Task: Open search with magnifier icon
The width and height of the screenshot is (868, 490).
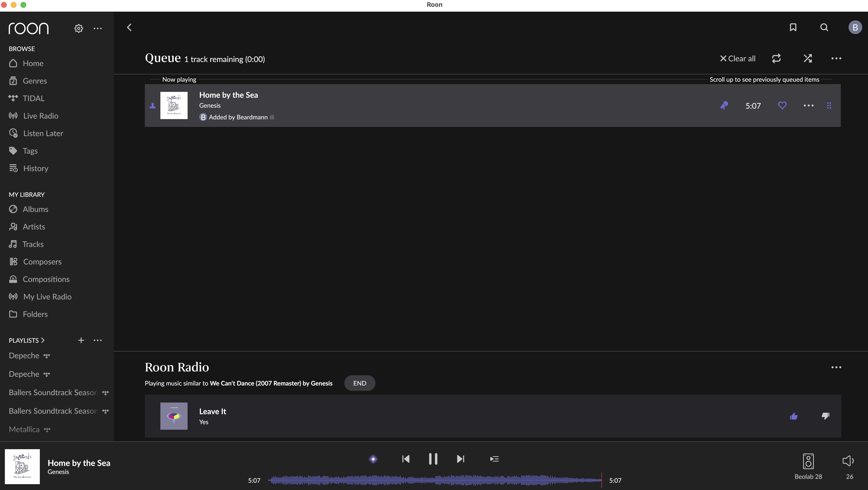Action: coord(824,27)
